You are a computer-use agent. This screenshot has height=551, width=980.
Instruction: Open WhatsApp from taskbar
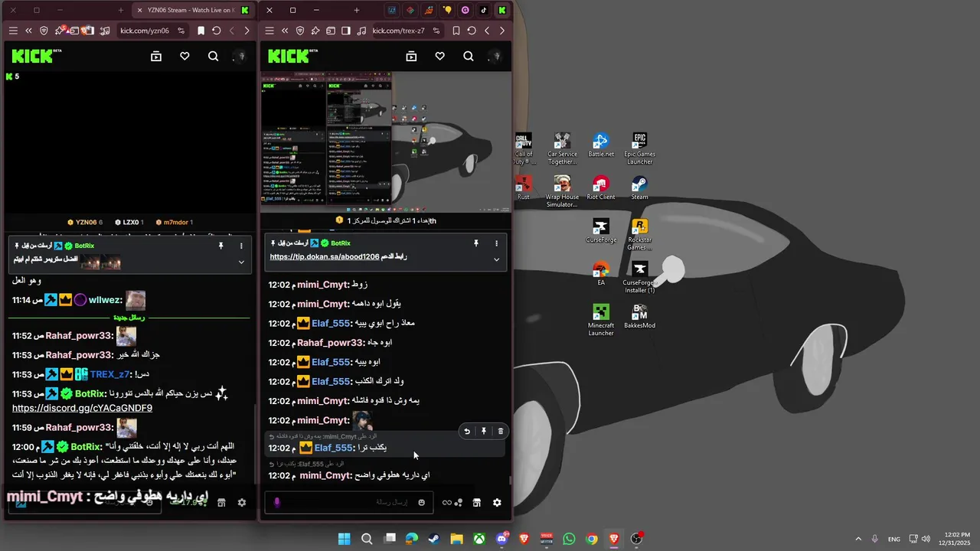569,539
